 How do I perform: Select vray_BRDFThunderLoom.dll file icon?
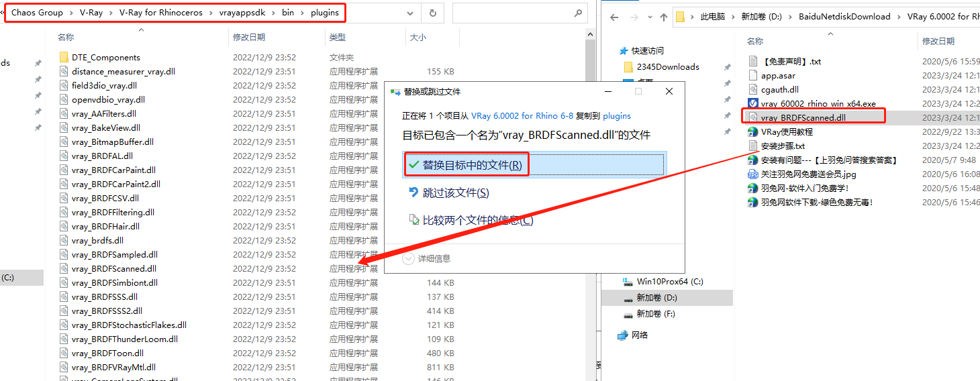[64, 339]
